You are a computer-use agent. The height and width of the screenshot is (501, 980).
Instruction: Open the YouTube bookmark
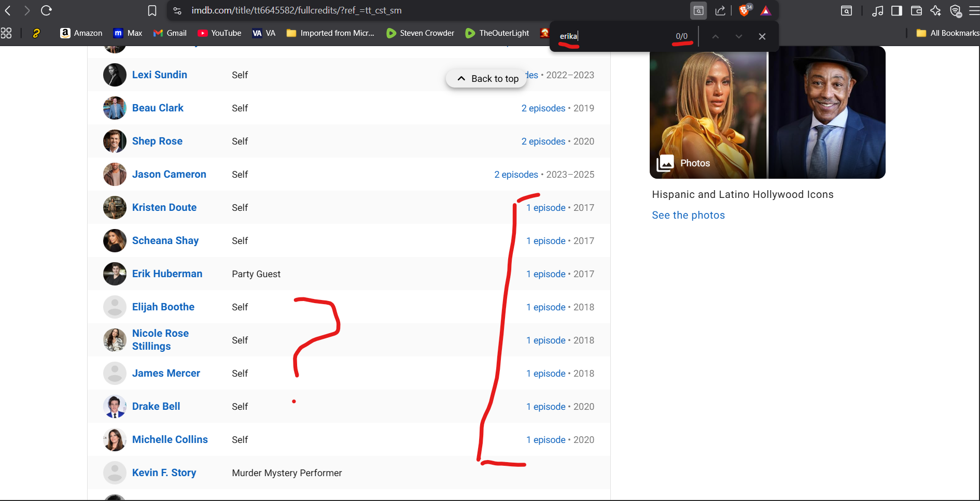(x=219, y=33)
